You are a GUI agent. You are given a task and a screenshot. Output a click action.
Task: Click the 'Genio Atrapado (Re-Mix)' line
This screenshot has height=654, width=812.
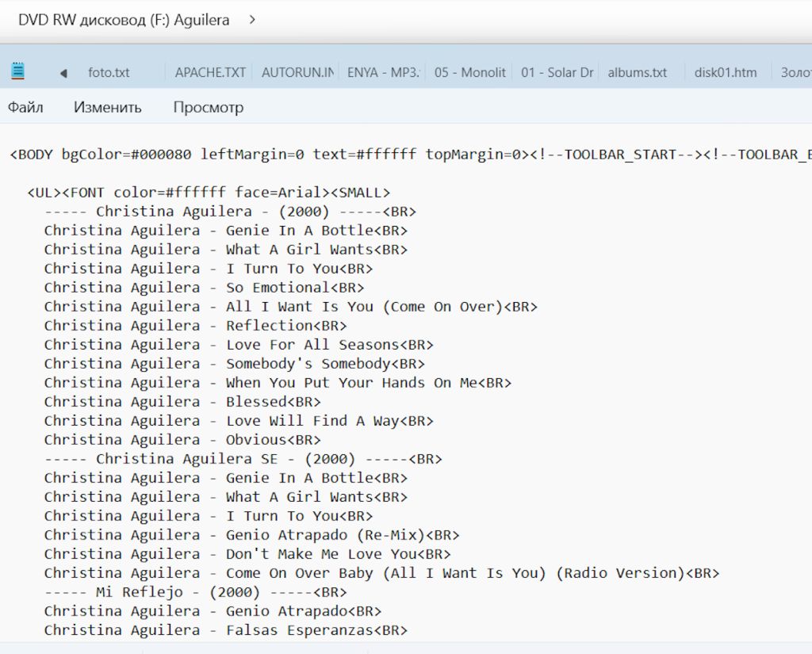251,535
